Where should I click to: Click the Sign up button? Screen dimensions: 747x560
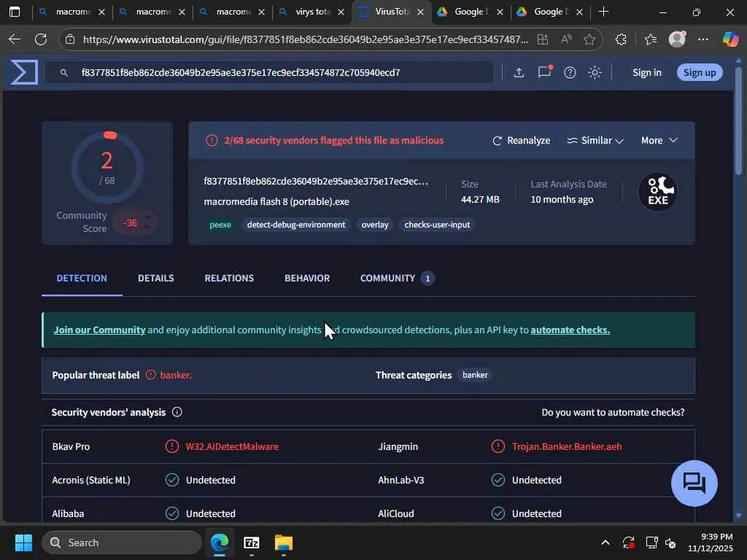tap(700, 72)
